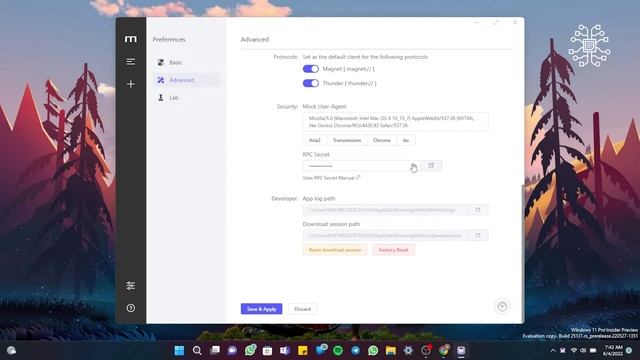Open Download session path folder icon

pos(478,236)
